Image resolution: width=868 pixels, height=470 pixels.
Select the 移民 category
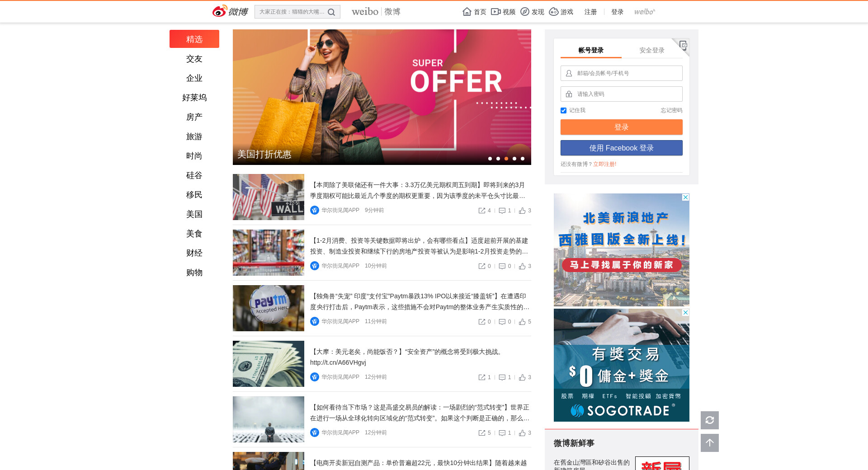coord(194,195)
